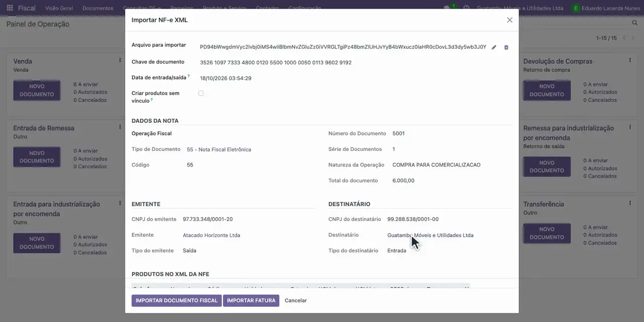Open Remessa para industrialização card options menu
Screen dimensions: 644x322
tap(630, 127)
